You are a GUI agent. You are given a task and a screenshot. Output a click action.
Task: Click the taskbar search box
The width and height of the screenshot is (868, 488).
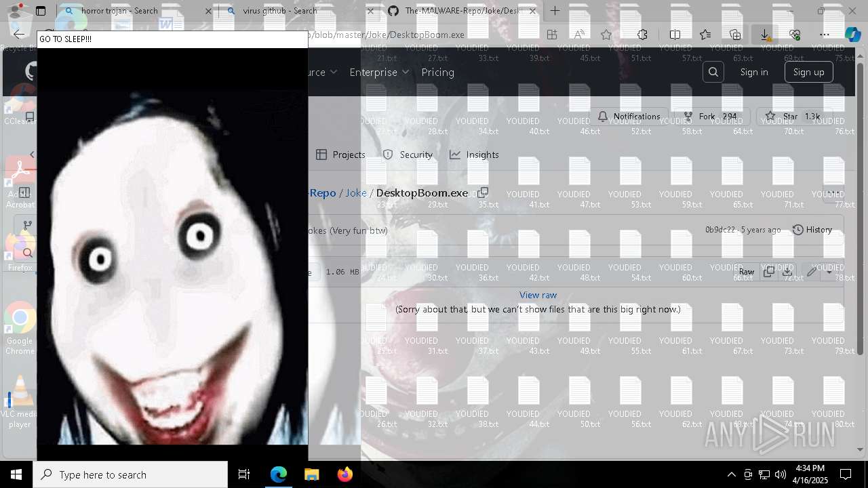point(130,474)
